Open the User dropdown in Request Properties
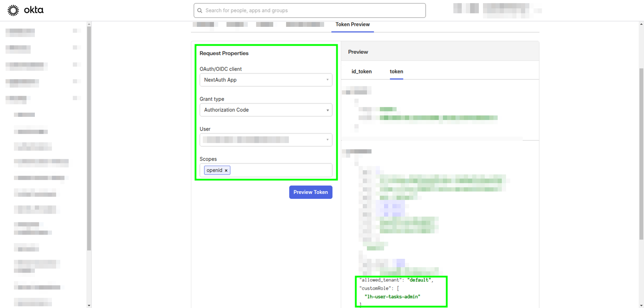 click(x=266, y=140)
